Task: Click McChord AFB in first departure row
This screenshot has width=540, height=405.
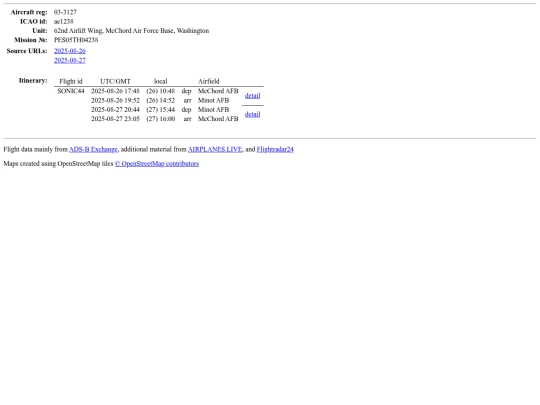Action: 218,91
